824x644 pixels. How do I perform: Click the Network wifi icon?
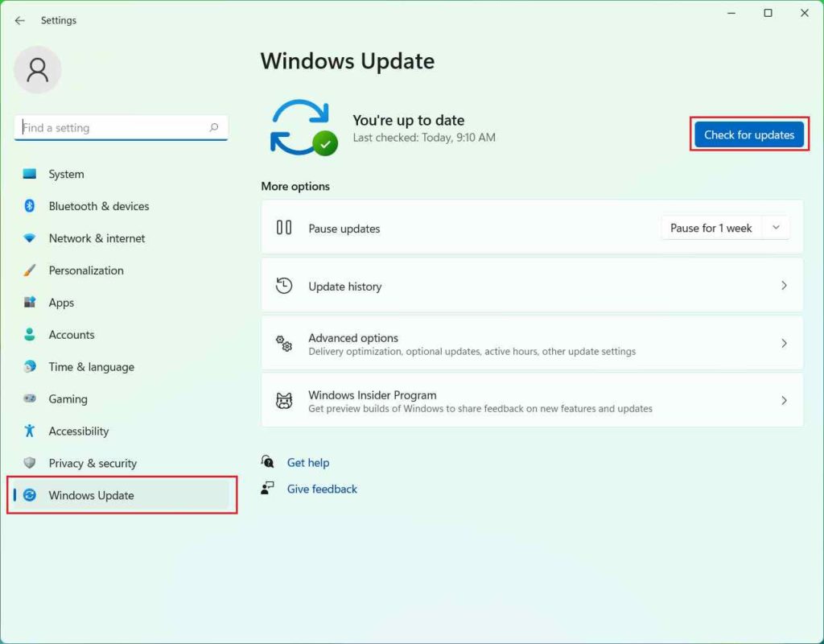30,238
